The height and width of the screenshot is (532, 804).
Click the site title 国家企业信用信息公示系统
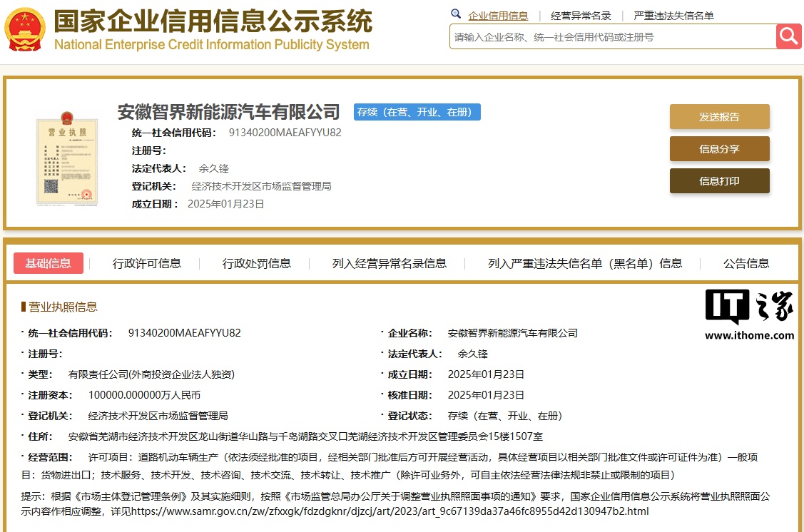point(213,21)
